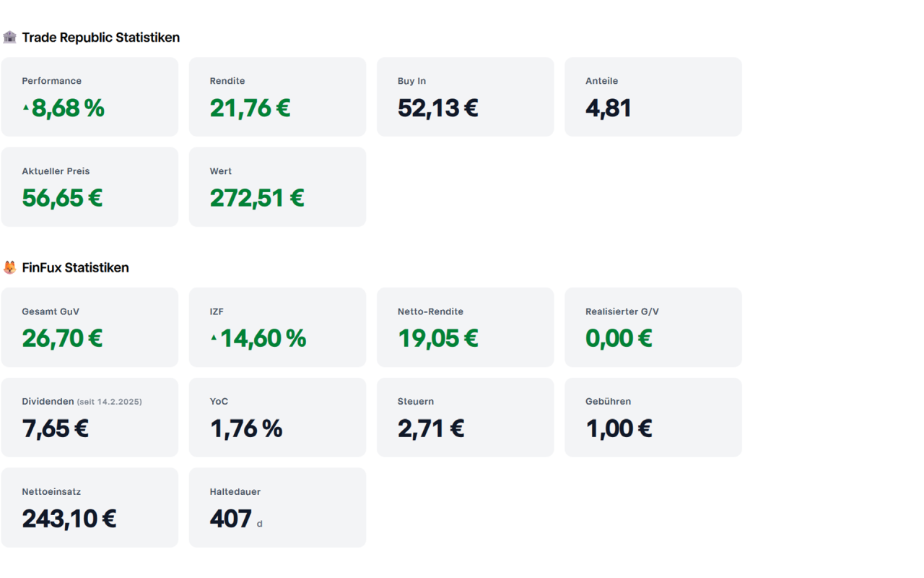
Task: Select the Netto-Rendite 19,05 € card
Action: click(x=466, y=327)
